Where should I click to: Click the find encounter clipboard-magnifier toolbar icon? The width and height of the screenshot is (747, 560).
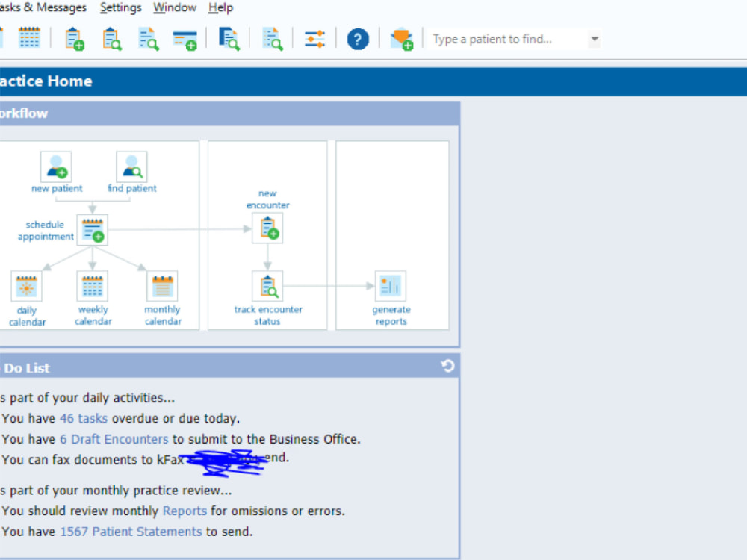click(x=112, y=39)
